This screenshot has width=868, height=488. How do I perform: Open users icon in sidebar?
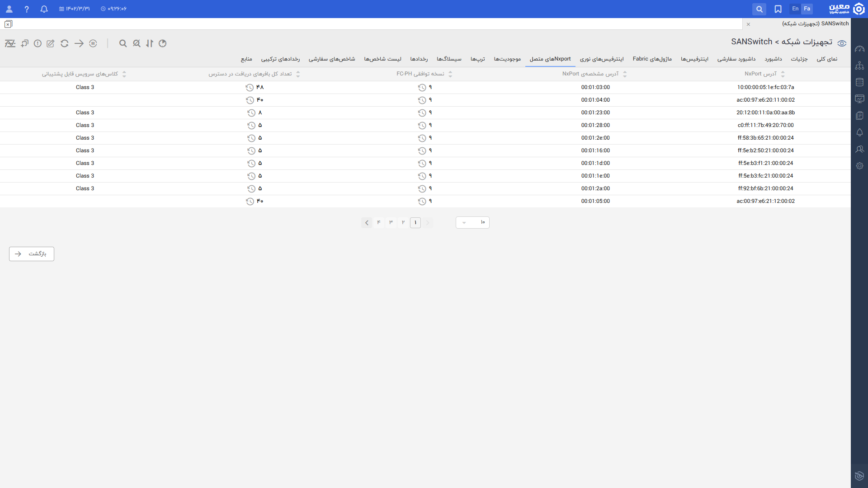pyautogui.click(x=859, y=149)
